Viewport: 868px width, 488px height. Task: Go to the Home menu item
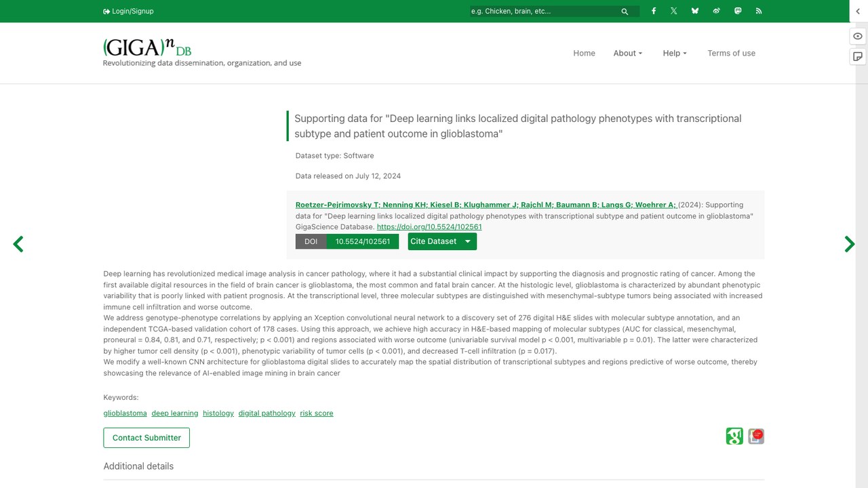(x=584, y=53)
